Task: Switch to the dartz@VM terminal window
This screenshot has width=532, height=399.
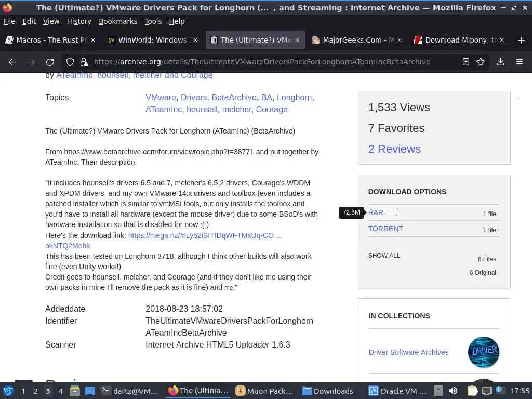Action: tap(130, 391)
